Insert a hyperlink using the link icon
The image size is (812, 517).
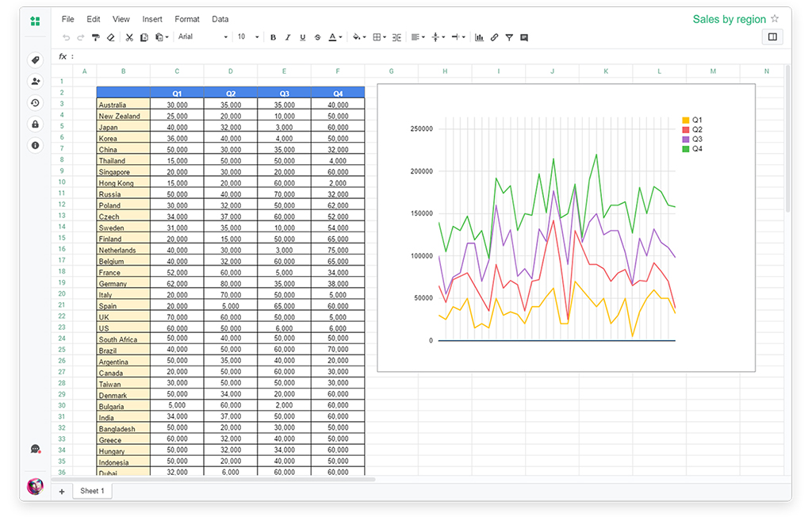(x=494, y=37)
